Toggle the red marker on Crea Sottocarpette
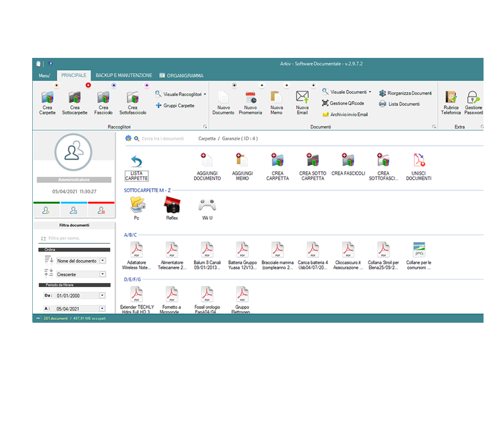The image size is (504, 442). 89,85
